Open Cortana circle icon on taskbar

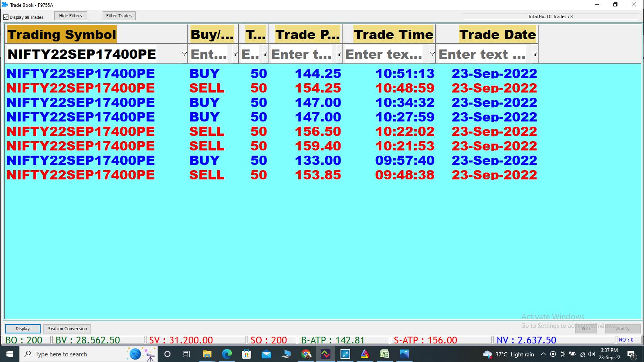[167, 354]
